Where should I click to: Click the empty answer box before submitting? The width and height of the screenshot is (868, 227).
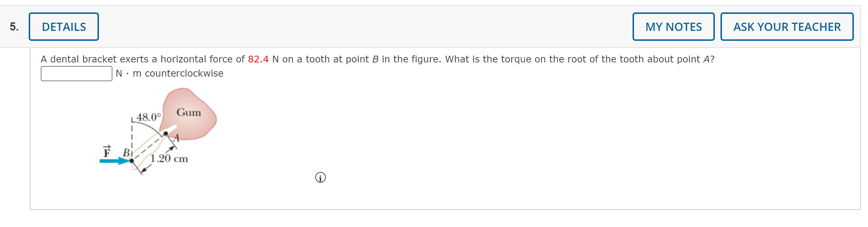76,73
